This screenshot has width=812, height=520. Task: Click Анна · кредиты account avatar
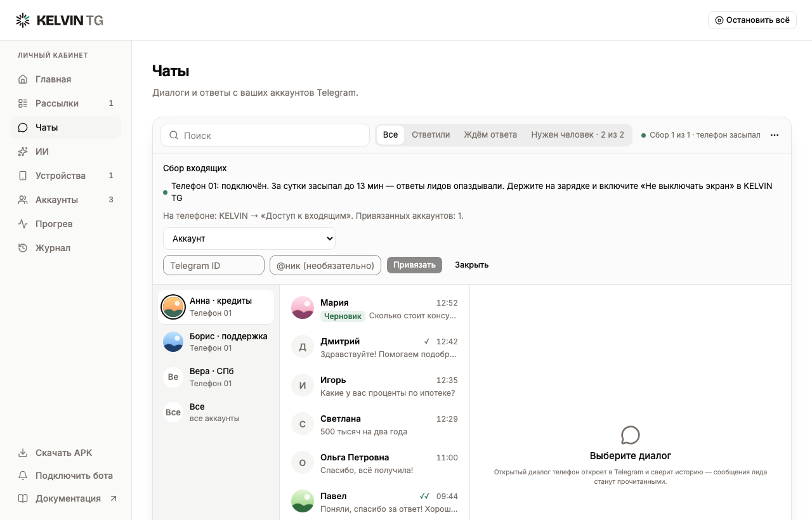pos(173,307)
